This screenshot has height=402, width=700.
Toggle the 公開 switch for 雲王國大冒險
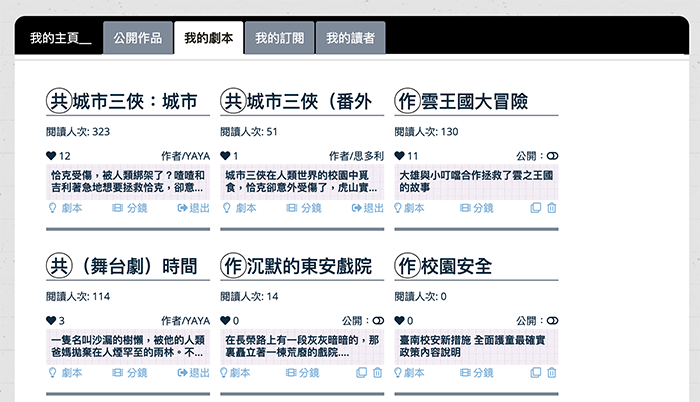(552, 157)
